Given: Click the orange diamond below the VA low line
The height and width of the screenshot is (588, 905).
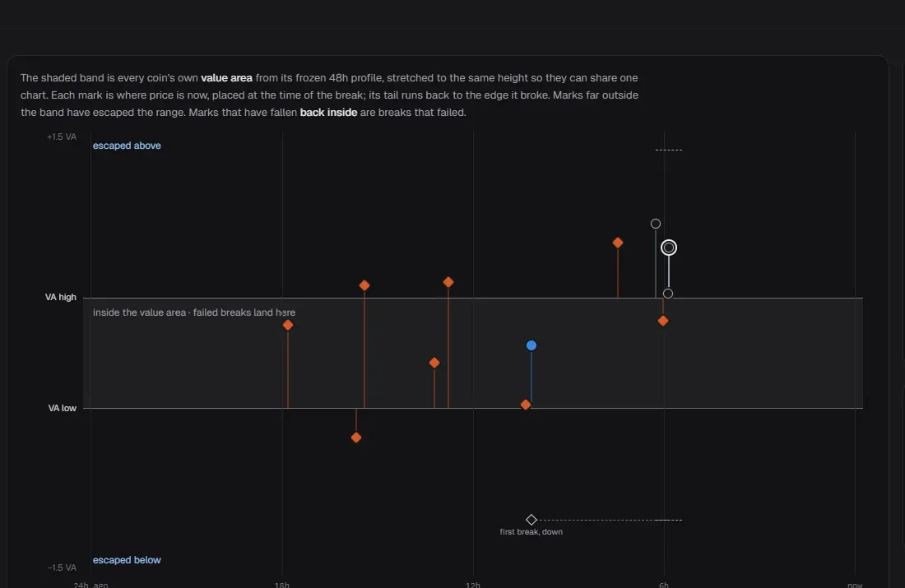Looking at the screenshot, I should pyautogui.click(x=356, y=438).
